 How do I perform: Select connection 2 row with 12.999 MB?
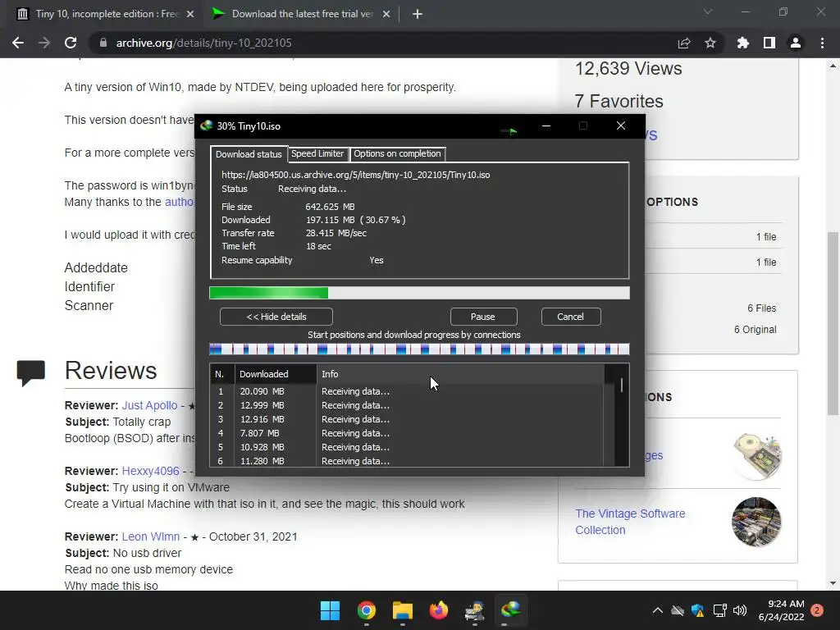(407, 405)
